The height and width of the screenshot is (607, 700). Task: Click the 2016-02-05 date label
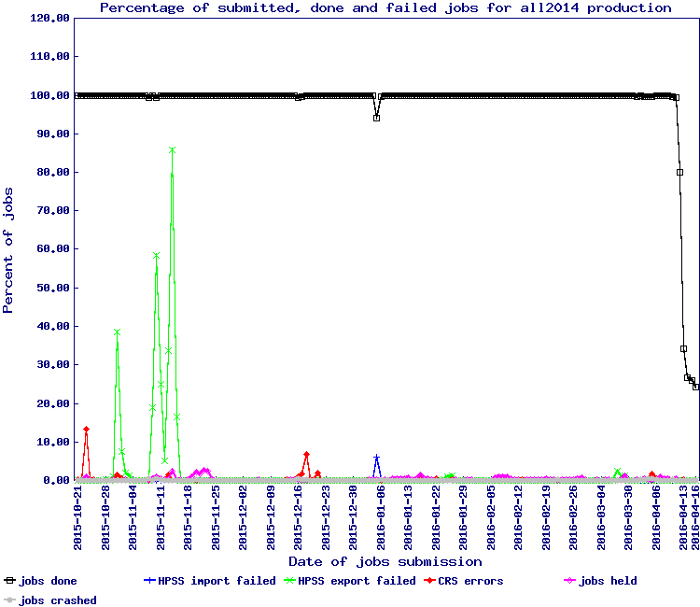click(x=491, y=518)
